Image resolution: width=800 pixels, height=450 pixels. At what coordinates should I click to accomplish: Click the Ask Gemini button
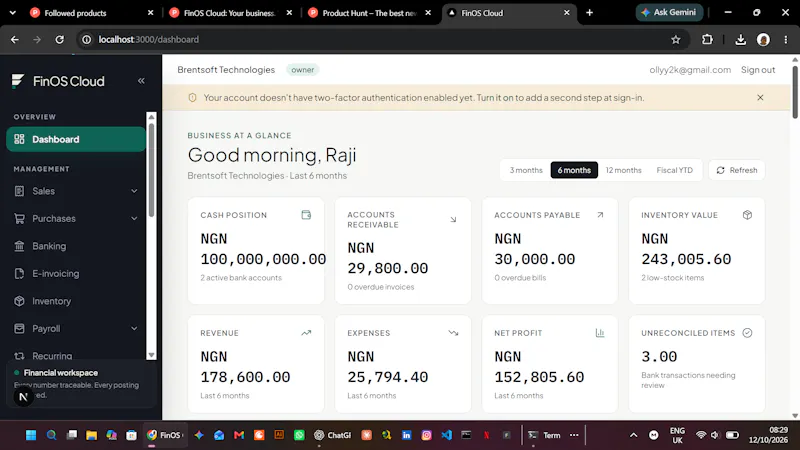click(x=669, y=12)
